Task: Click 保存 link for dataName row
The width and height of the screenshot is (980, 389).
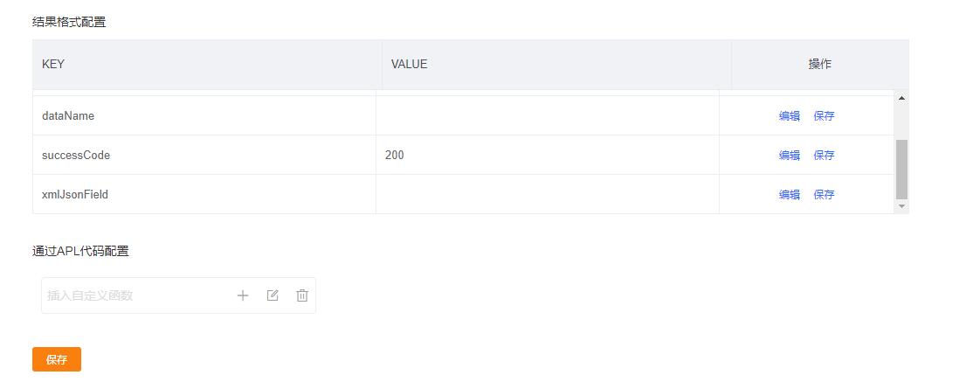Action: click(x=824, y=115)
